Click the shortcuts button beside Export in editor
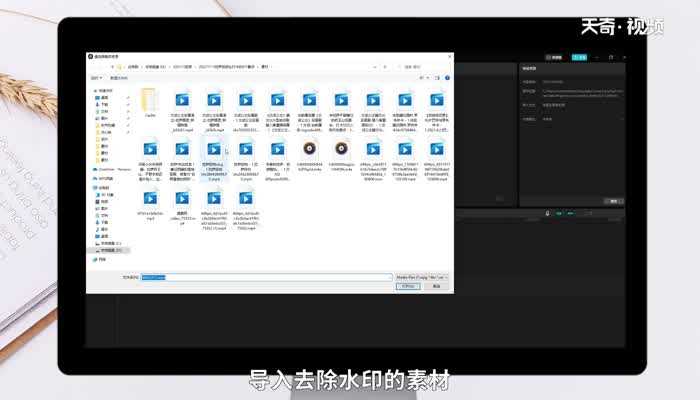700x400 pixels. pos(554,58)
